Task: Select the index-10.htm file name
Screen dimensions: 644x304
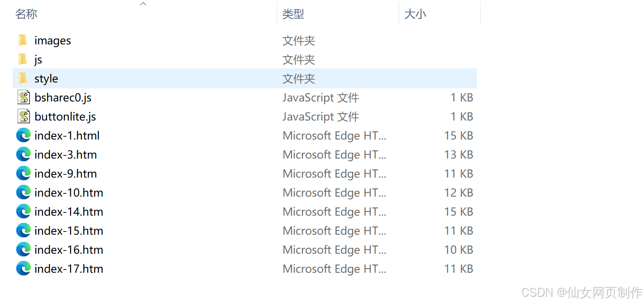Action: (x=68, y=192)
